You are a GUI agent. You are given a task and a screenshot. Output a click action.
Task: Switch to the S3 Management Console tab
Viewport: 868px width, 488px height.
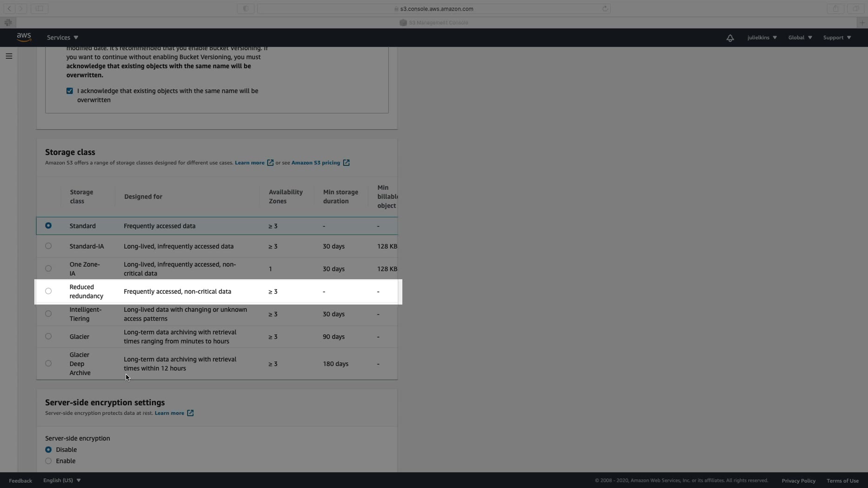click(434, 22)
